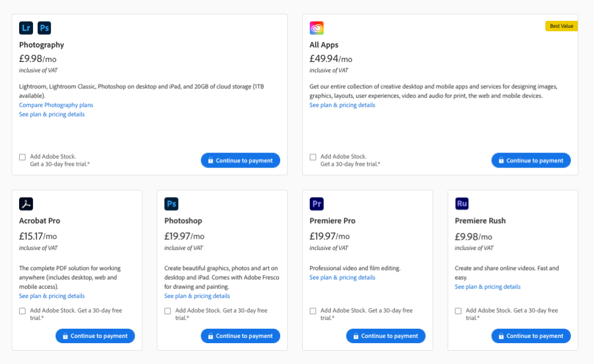Continue to payment for All Apps
Viewport: 594px width, 364px height.
(x=531, y=161)
